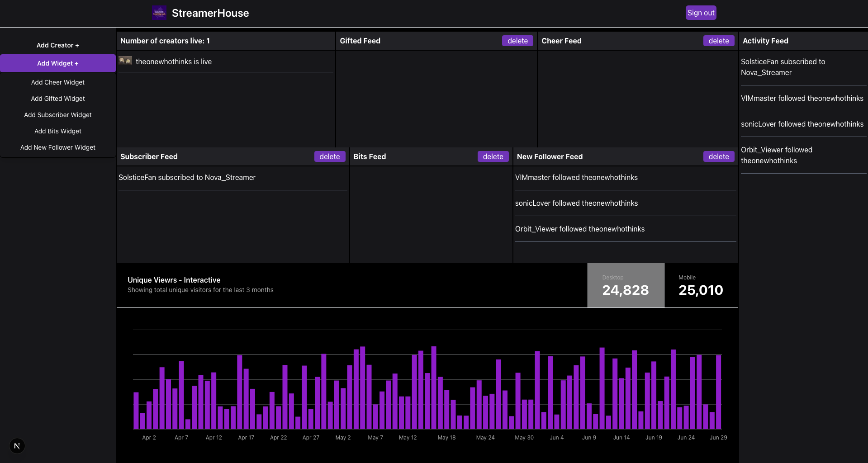
Task: Select Add New Follower Widget
Action: click(57, 147)
